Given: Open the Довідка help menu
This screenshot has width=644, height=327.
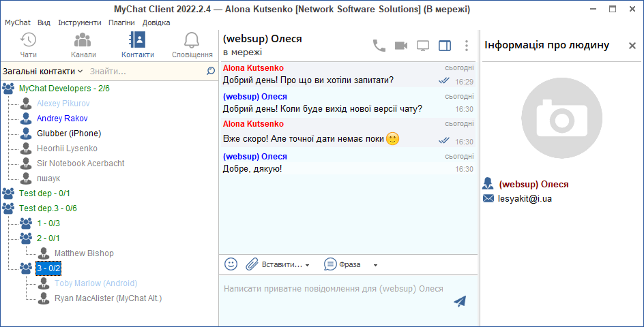Looking at the screenshot, I should (156, 22).
